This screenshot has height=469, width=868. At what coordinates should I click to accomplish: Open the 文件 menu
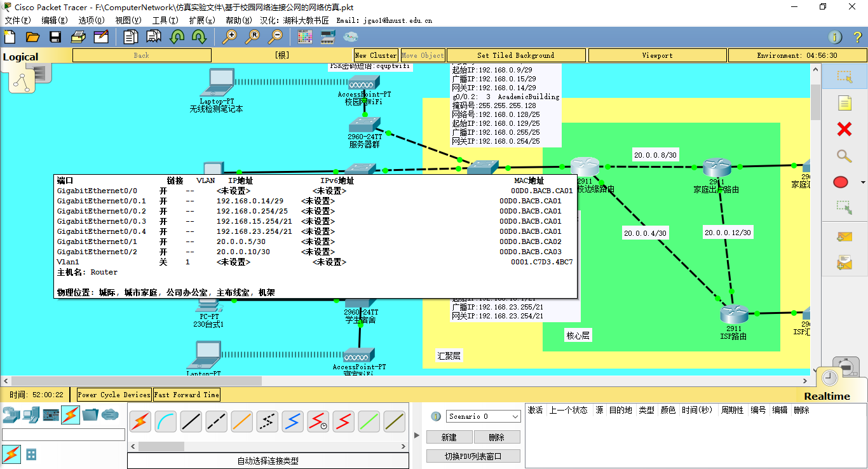[18, 20]
